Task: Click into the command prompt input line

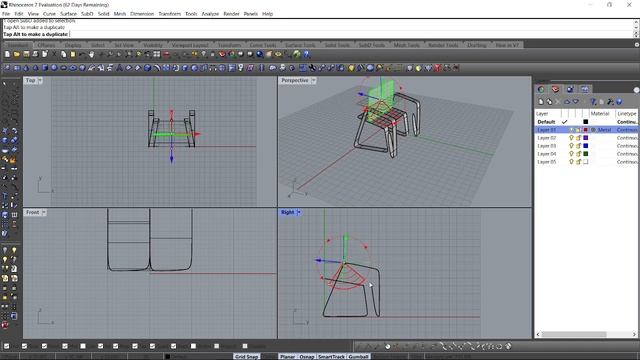Action: point(318,34)
